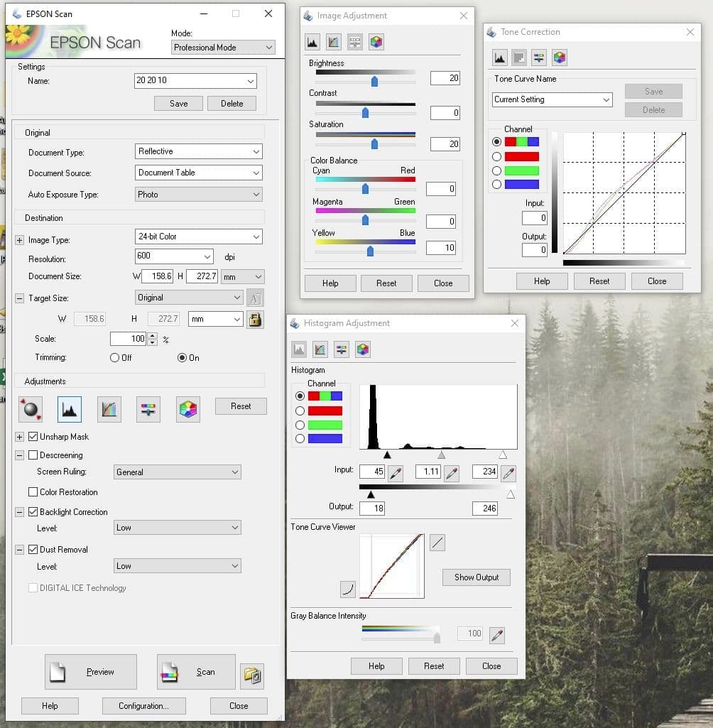Enable the Descreening checkbox
This screenshot has width=713, height=728.
[x=33, y=455]
